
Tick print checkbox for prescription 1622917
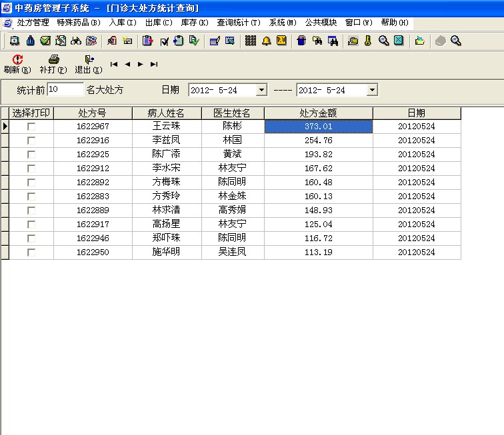coord(31,224)
